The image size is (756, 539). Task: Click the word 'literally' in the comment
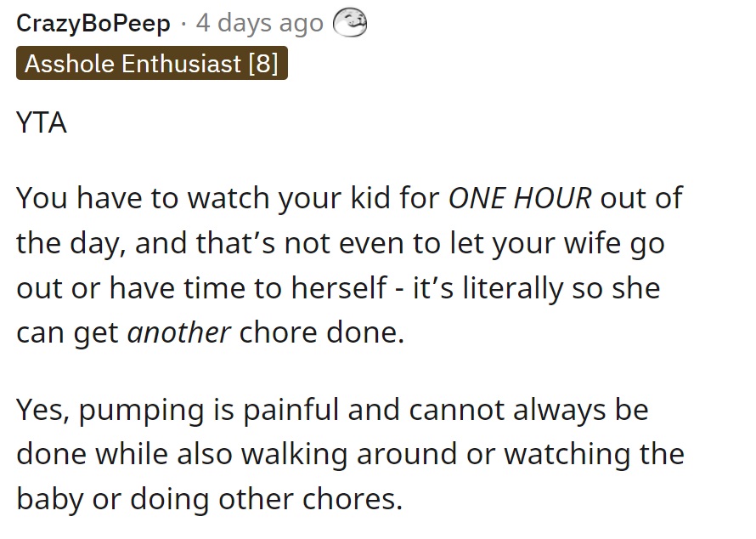click(x=512, y=288)
